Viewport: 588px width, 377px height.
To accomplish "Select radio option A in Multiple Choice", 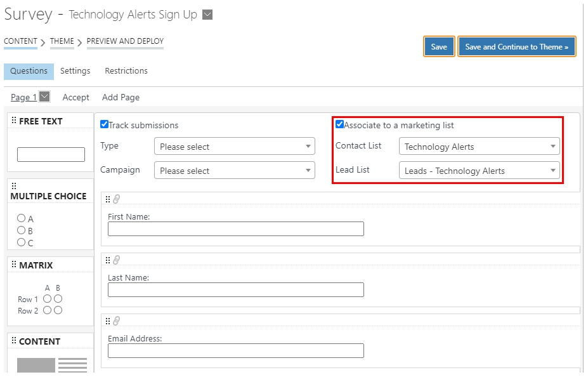I will (x=21, y=218).
